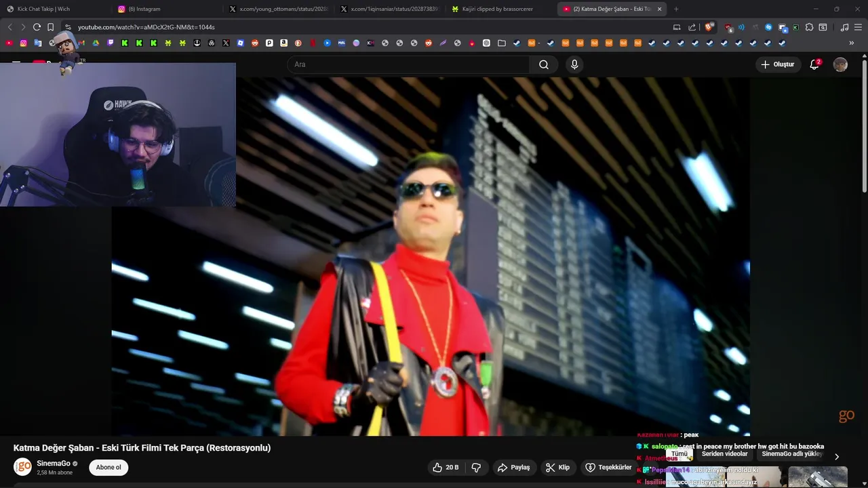Select the Seriden videolar chip
The height and width of the screenshot is (488, 868).
coord(724,454)
